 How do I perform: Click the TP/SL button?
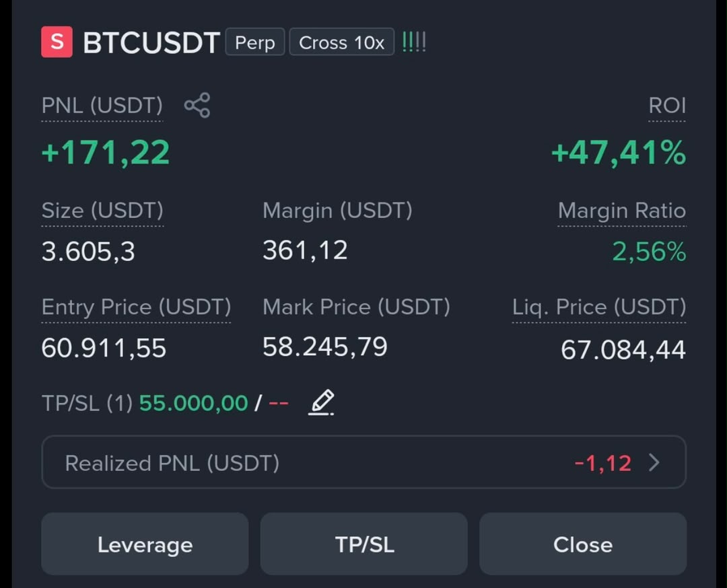coord(364,544)
